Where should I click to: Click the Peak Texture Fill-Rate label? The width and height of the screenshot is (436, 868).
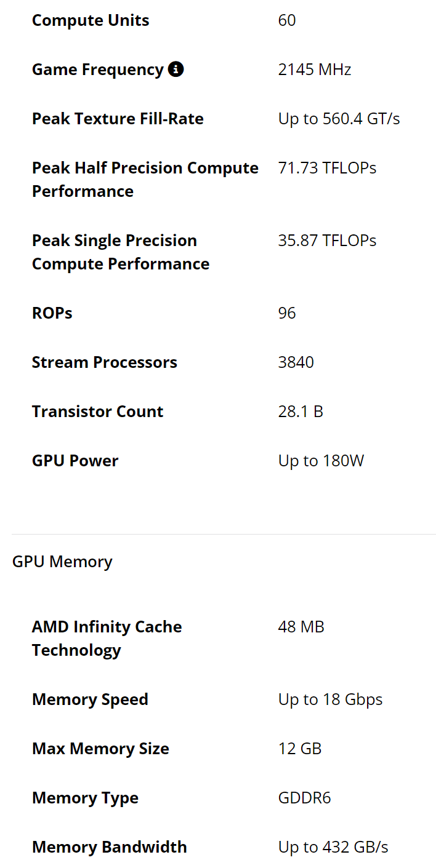(118, 119)
